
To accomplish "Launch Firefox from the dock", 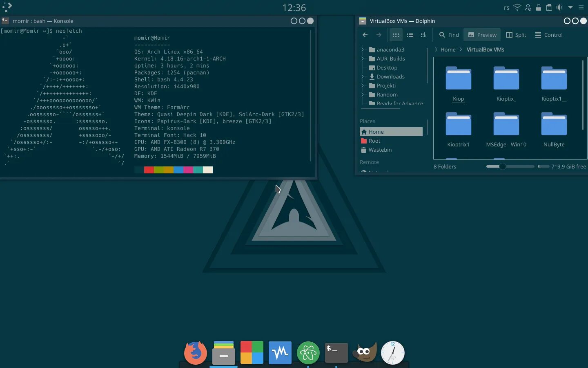I will (x=195, y=352).
